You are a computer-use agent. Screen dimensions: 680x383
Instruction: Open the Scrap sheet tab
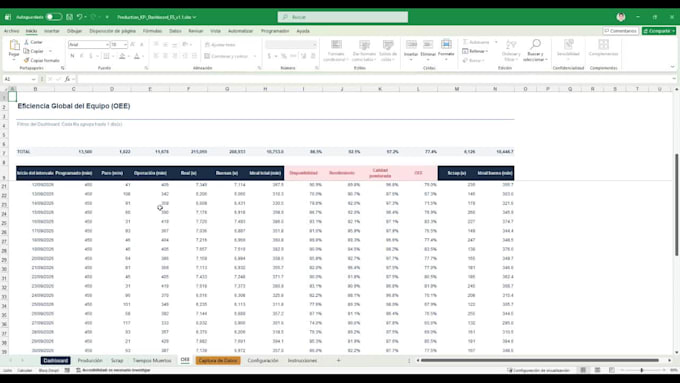click(x=117, y=360)
